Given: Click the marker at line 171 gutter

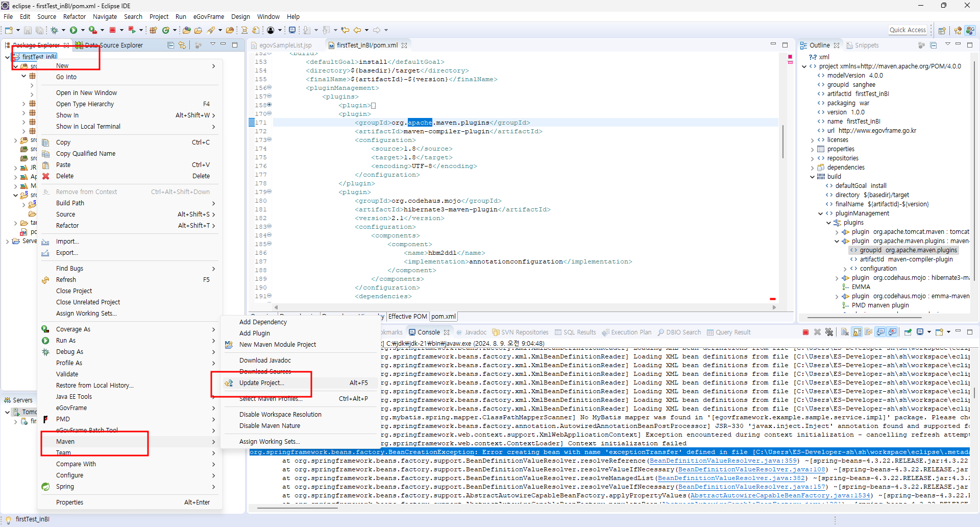Looking at the screenshot, I should (x=252, y=123).
